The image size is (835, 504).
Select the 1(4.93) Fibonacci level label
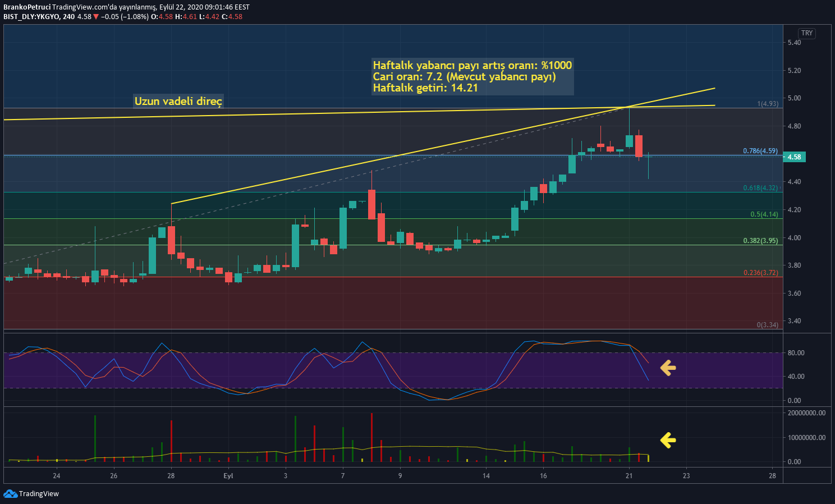[x=768, y=104]
